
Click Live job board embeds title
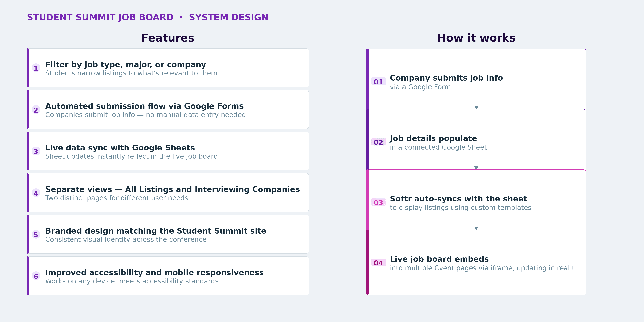(x=439, y=259)
